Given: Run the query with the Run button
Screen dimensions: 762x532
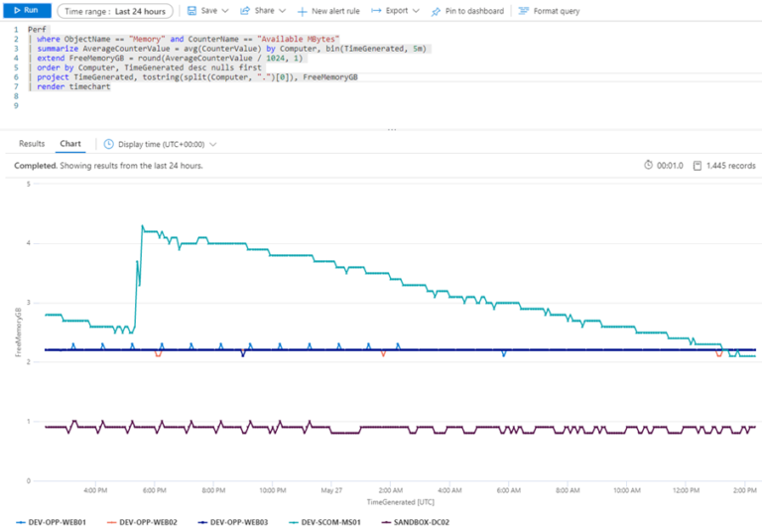Looking at the screenshot, I should [25, 10].
